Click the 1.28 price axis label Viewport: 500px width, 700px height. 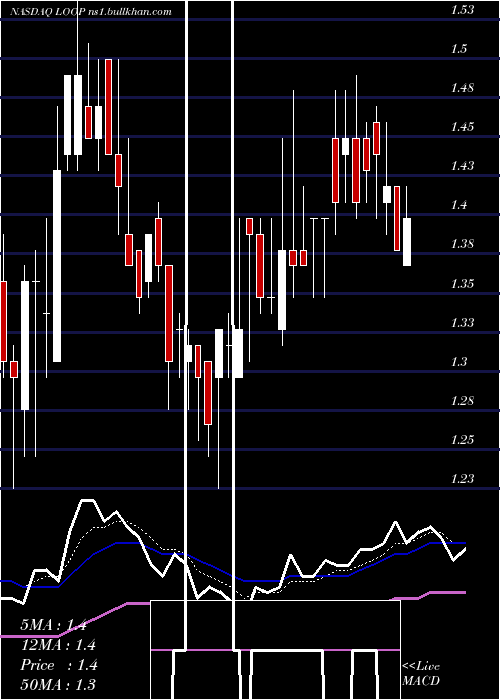pos(462,400)
